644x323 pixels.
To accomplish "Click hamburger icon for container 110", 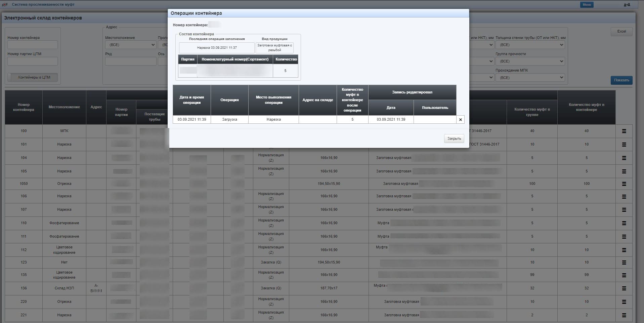I will pyautogui.click(x=624, y=223).
